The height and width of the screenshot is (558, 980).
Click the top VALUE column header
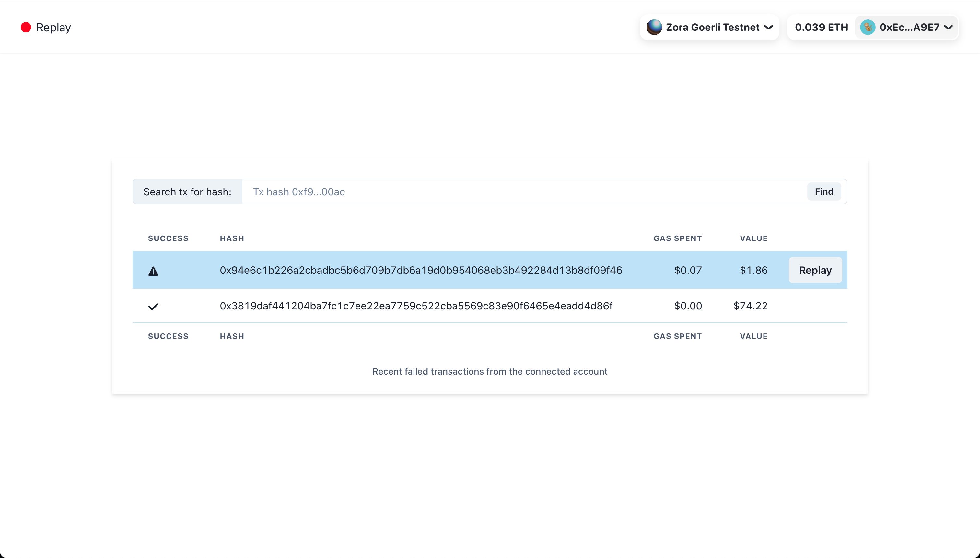click(x=753, y=238)
